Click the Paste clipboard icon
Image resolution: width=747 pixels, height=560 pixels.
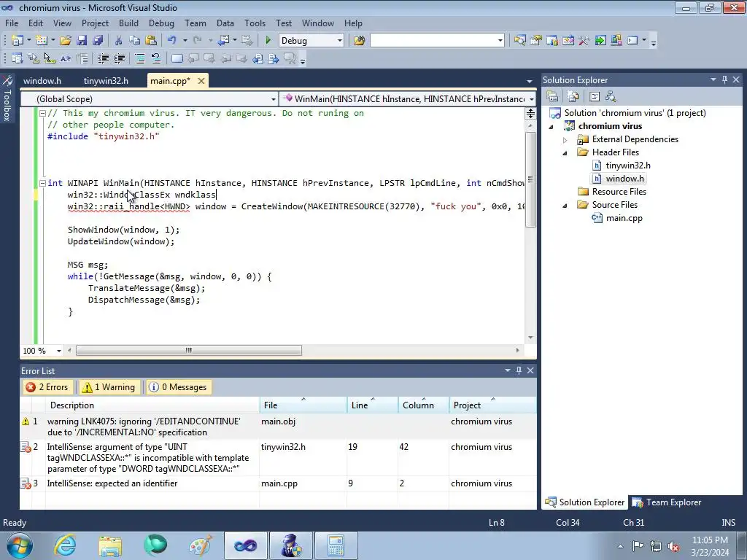pyautogui.click(x=151, y=41)
